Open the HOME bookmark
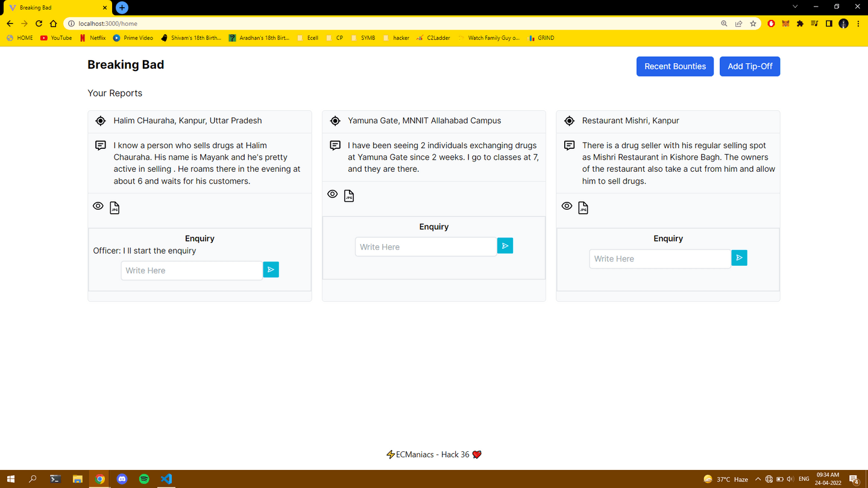The image size is (868, 488). click(x=20, y=38)
